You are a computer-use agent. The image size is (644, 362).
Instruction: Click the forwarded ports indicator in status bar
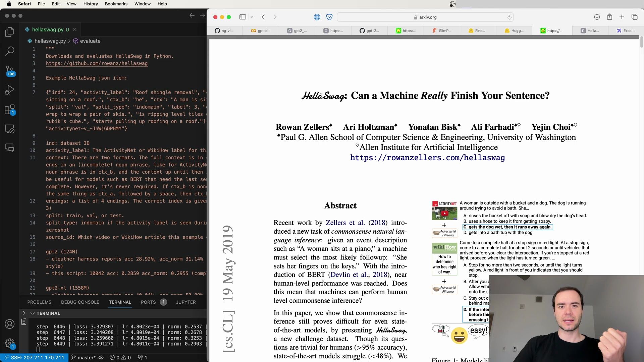[x=143, y=358]
